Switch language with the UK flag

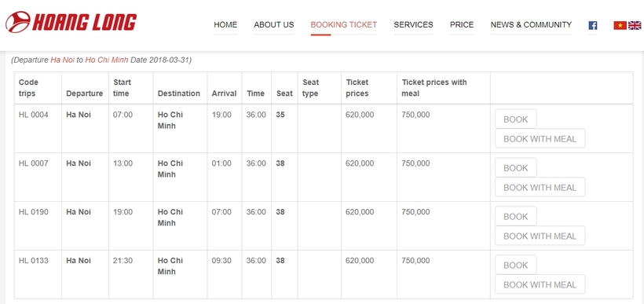635,25
